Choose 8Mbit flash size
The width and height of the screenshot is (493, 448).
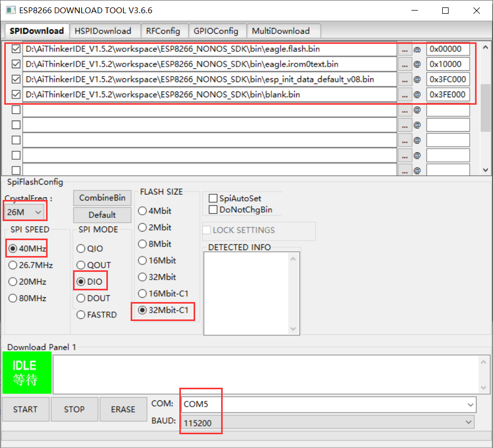[x=142, y=244]
